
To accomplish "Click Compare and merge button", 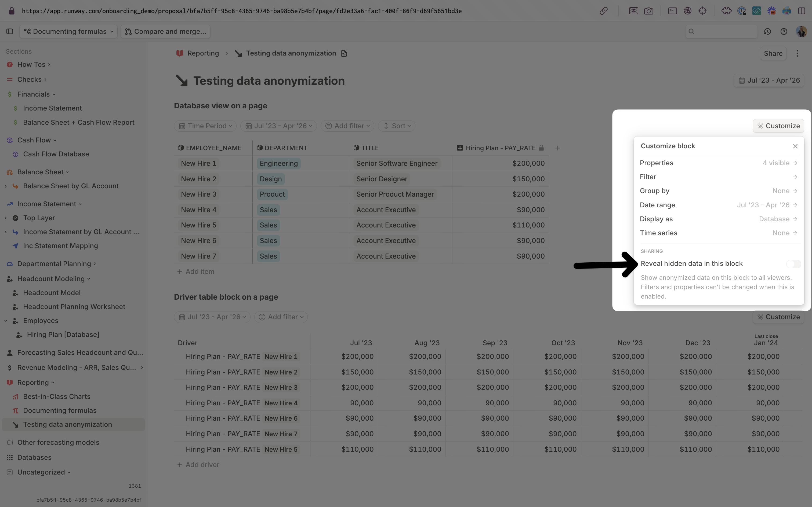I will 166,32.
